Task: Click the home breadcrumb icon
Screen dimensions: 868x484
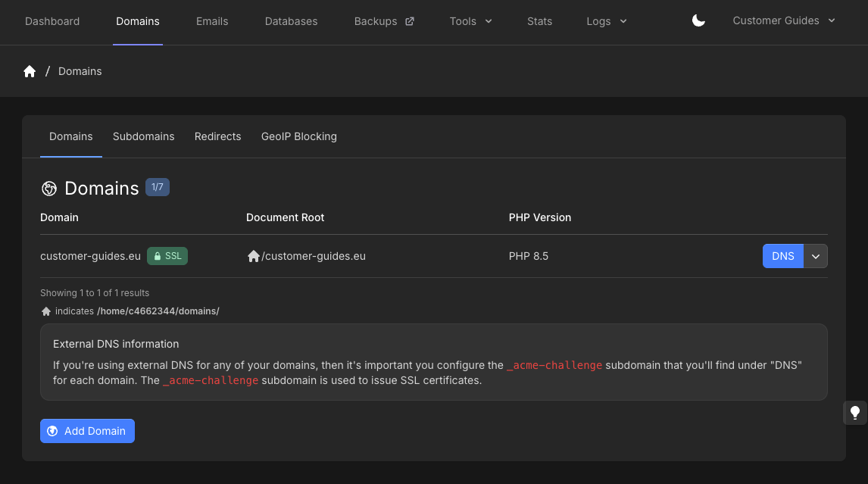Action: [x=30, y=71]
